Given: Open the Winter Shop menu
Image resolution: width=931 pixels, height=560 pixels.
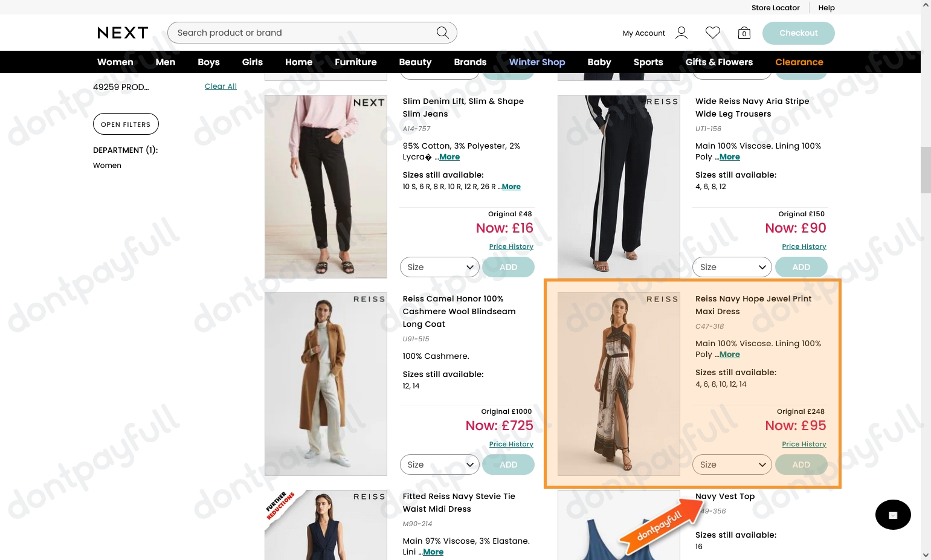Looking at the screenshot, I should coord(537,62).
